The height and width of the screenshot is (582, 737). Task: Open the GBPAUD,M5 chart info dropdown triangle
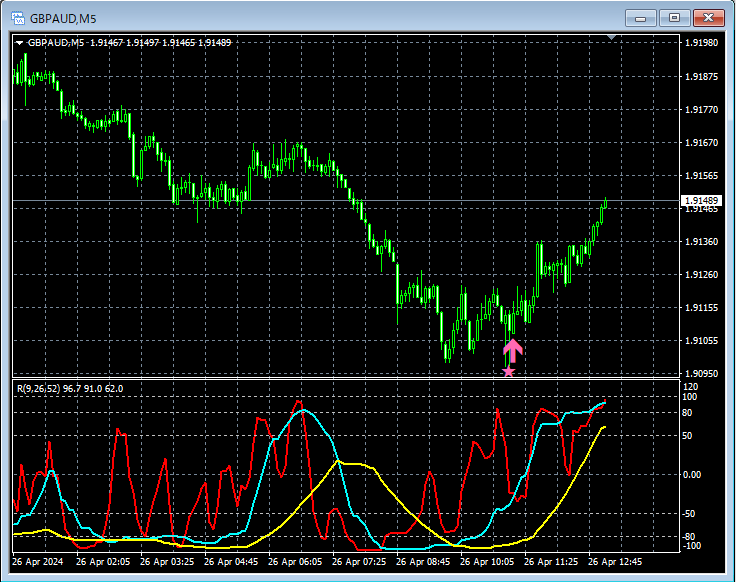pyautogui.click(x=19, y=43)
